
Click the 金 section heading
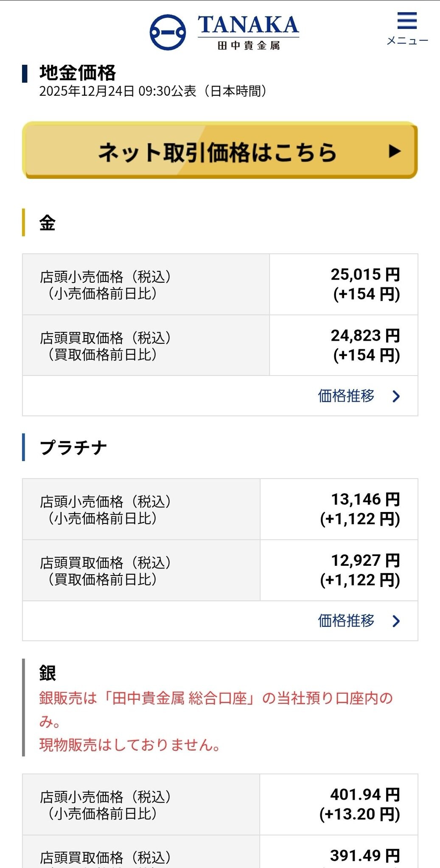48,223
